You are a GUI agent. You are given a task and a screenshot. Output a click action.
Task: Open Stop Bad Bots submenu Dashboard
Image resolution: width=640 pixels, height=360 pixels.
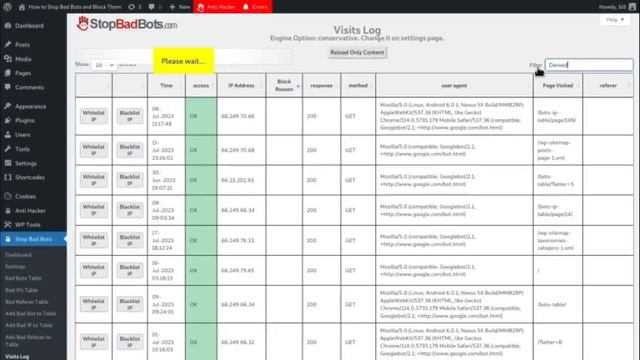[18, 255]
